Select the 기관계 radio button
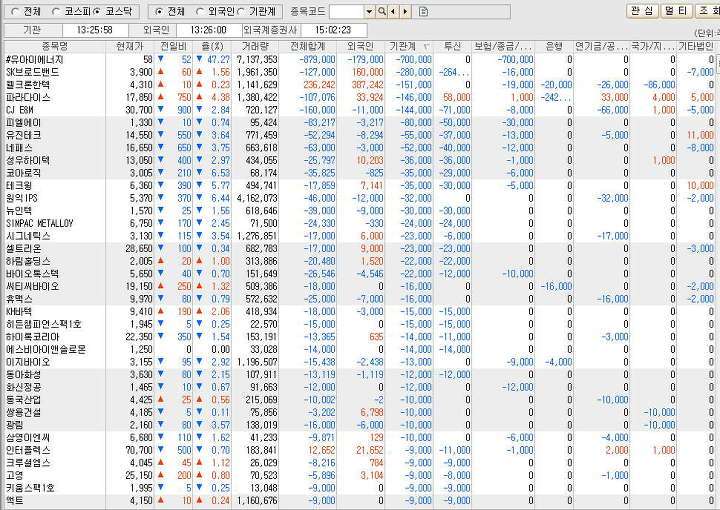 (x=241, y=11)
